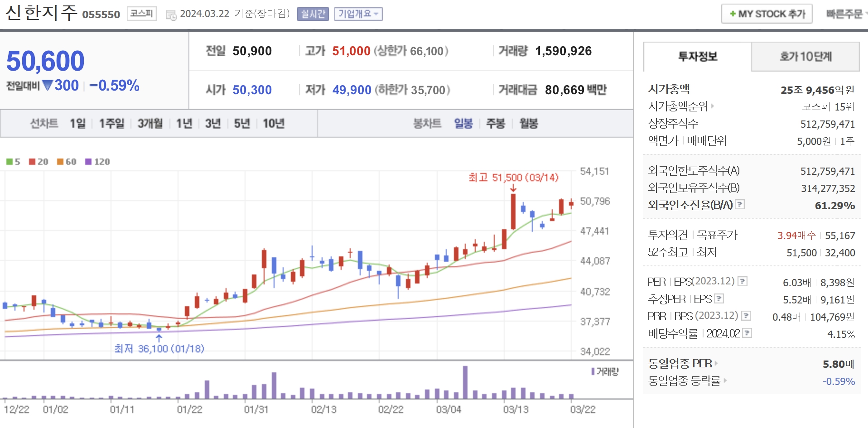Click 외국인보유주식수 value 314,277,352

(x=828, y=188)
